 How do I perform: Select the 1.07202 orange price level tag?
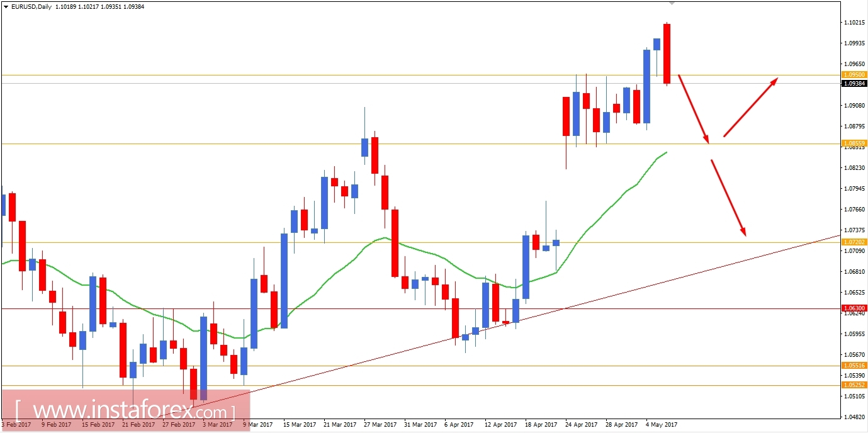pyautogui.click(x=854, y=242)
